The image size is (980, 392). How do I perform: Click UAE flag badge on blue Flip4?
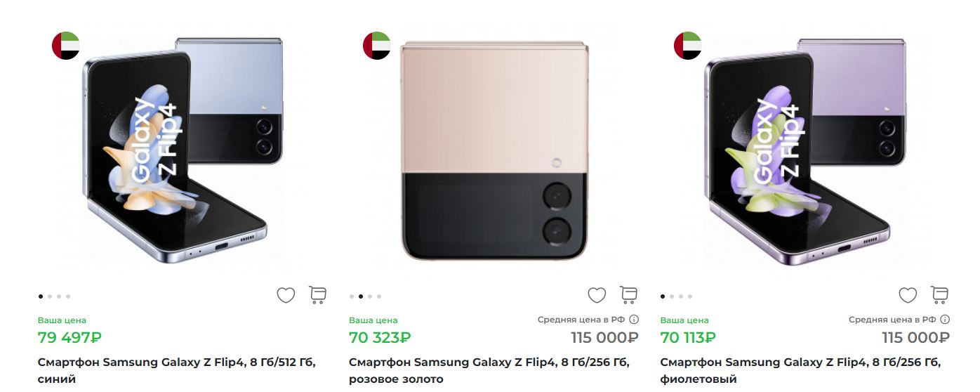[66, 46]
